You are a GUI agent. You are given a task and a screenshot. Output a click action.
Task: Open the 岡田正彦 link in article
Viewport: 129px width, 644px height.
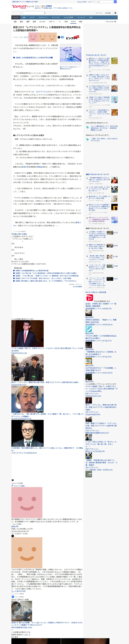pos(40,167)
